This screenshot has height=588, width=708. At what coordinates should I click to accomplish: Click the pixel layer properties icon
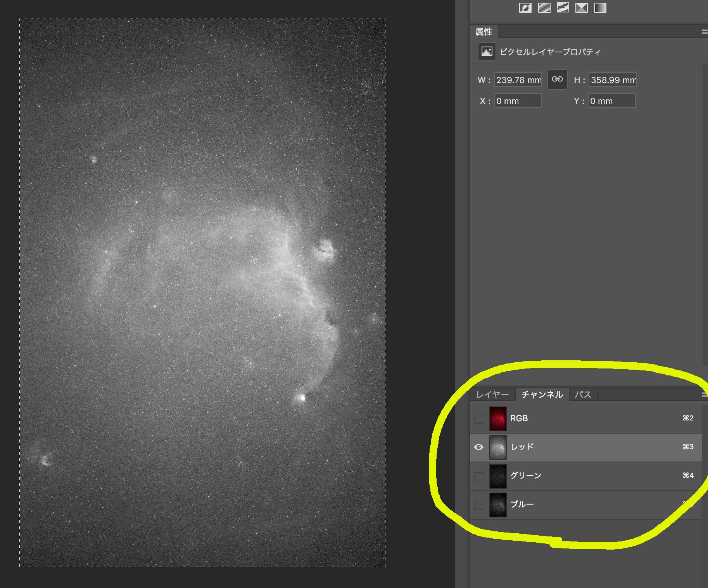pos(487,52)
